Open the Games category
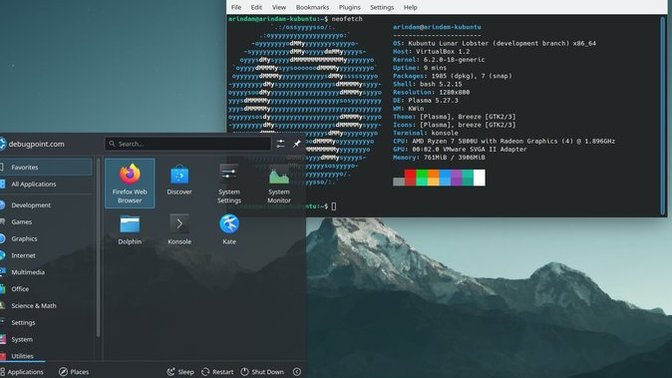This screenshot has height=378, width=672. [46, 222]
